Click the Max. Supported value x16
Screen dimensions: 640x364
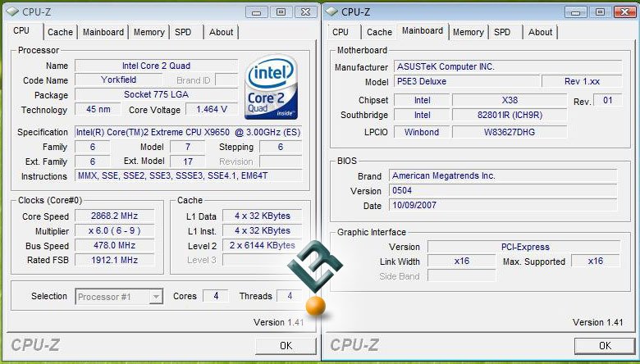point(596,261)
